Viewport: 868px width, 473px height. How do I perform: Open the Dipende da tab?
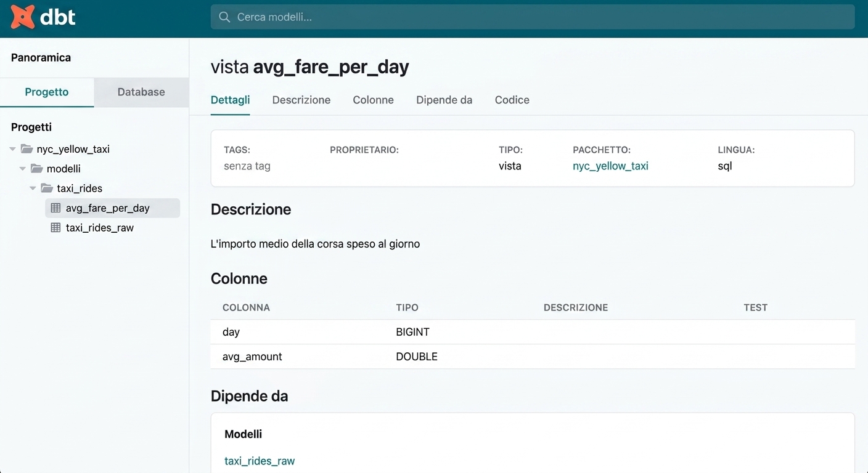(444, 100)
